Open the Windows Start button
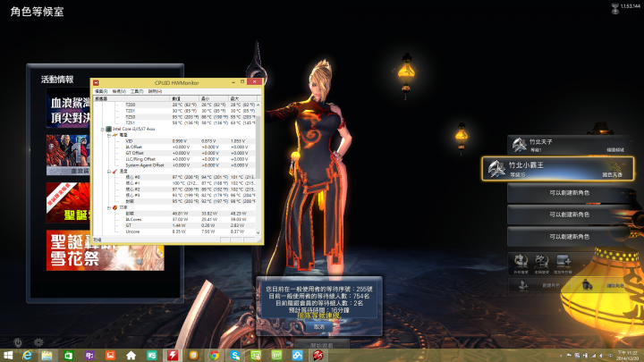Viewport: 644px width, 362px height. pos(7,356)
